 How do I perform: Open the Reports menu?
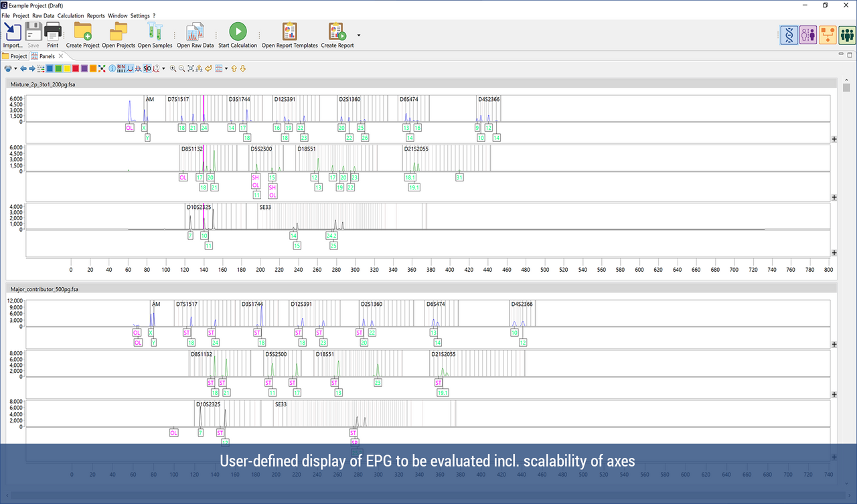point(96,15)
